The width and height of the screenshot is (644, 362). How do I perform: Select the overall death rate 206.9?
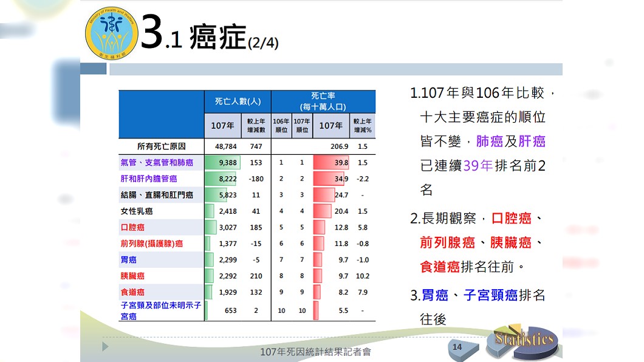point(339,146)
